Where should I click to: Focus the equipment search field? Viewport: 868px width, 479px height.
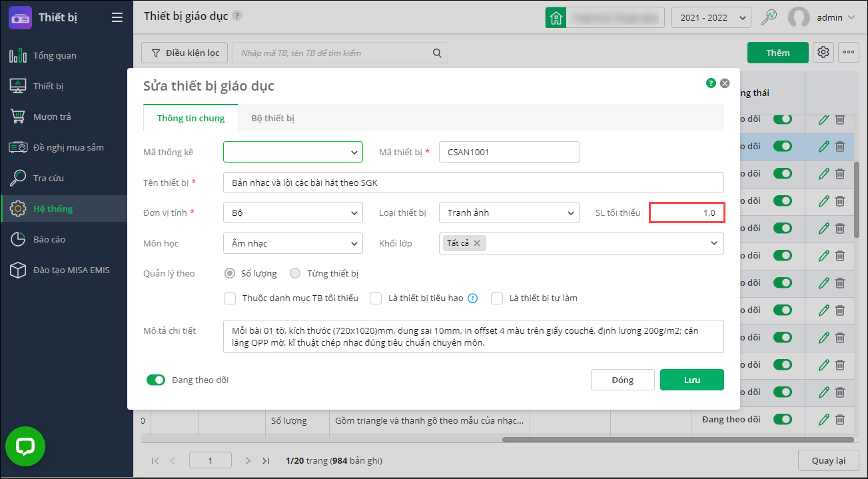point(340,53)
